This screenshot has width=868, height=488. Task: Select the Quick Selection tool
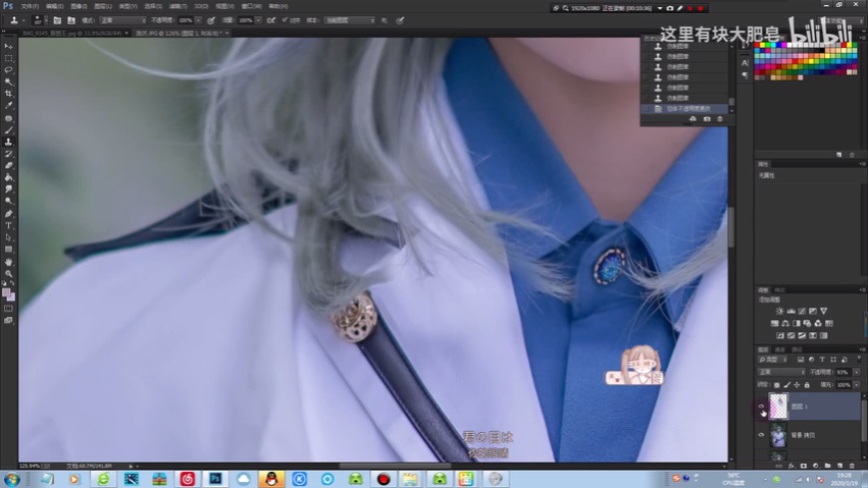point(8,82)
